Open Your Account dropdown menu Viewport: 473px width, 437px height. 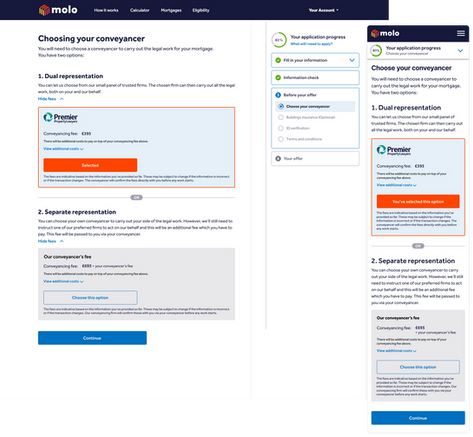323,10
